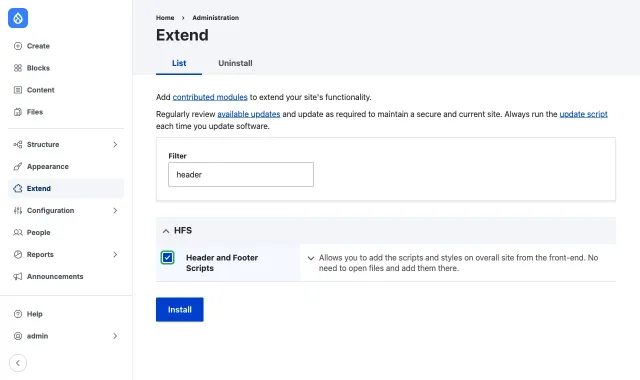Open People in the sidebar menu
The width and height of the screenshot is (640, 380).
(38, 233)
